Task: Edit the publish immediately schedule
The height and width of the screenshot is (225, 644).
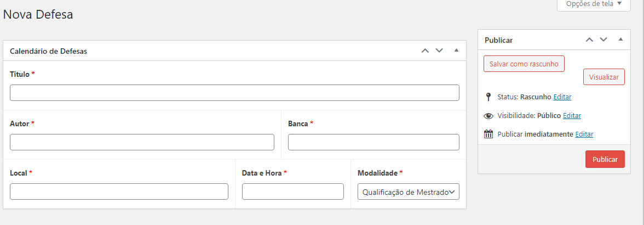Action: pyautogui.click(x=584, y=134)
